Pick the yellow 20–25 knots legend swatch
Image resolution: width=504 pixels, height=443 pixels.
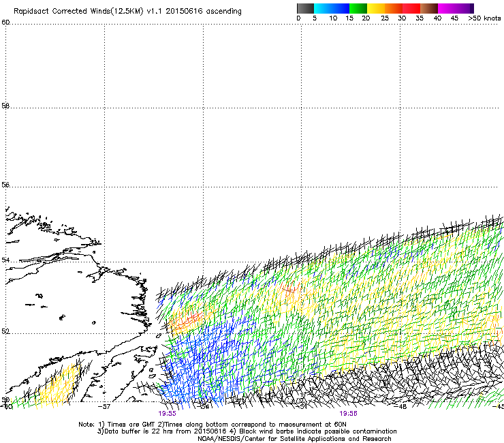(x=375, y=8)
